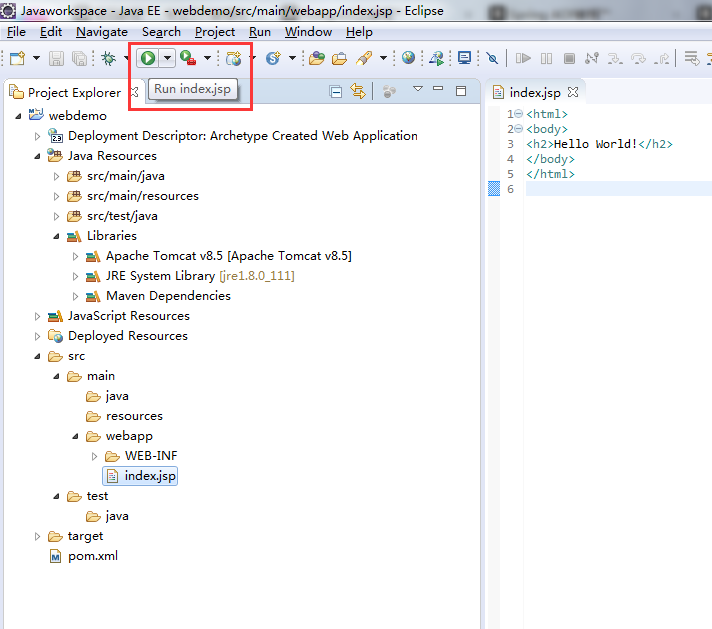Viewport: 712px width, 629px height.
Task: Click the Search flashlight icon
Action: (x=364, y=58)
